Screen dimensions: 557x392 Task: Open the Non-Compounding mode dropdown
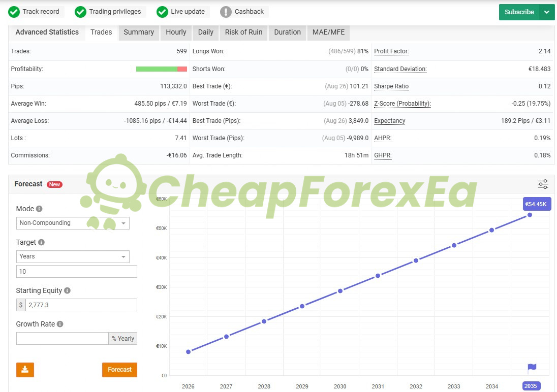pyautogui.click(x=73, y=223)
